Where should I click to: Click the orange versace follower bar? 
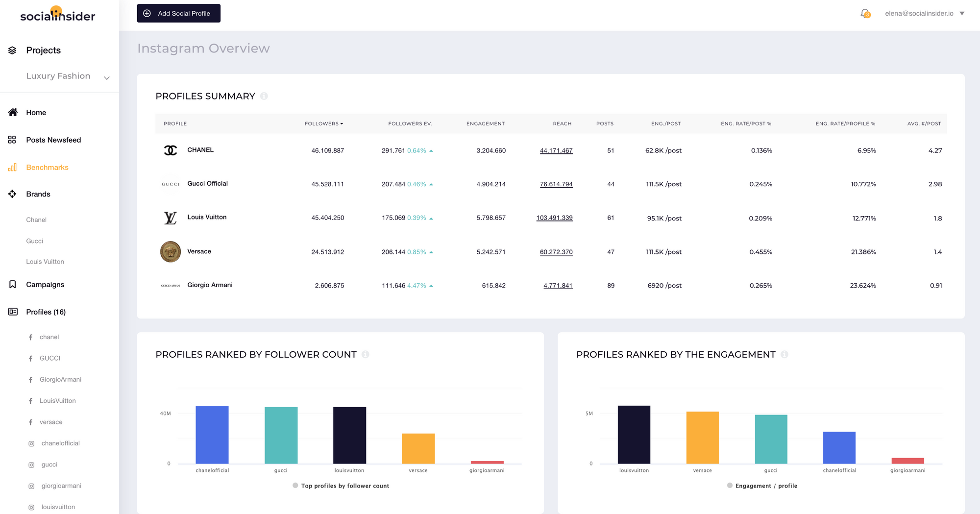pyautogui.click(x=418, y=448)
